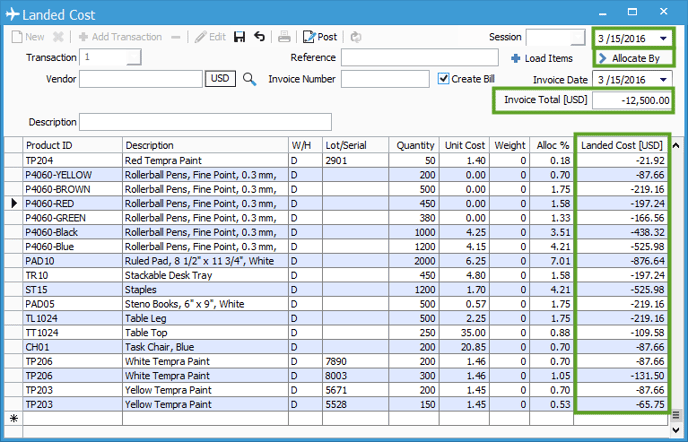The width and height of the screenshot is (688, 442).
Task: Click the remove transaction minus icon
Action: [176, 37]
